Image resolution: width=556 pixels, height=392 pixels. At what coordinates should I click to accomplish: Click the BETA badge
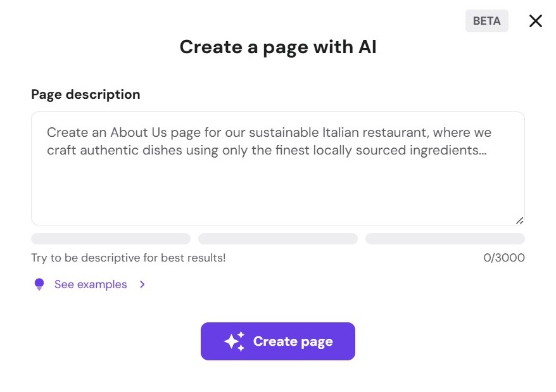pyautogui.click(x=486, y=21)
